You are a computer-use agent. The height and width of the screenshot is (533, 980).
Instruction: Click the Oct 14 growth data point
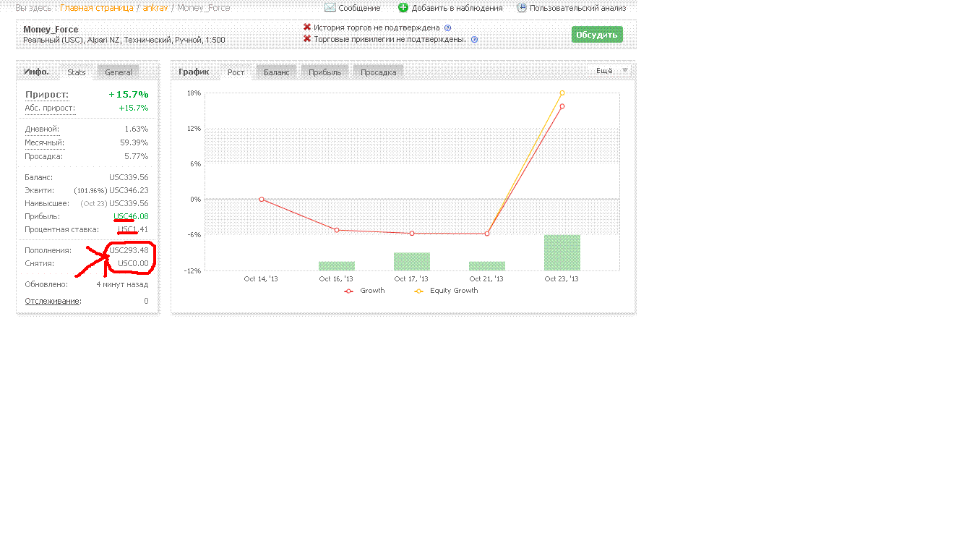(262, 199)
